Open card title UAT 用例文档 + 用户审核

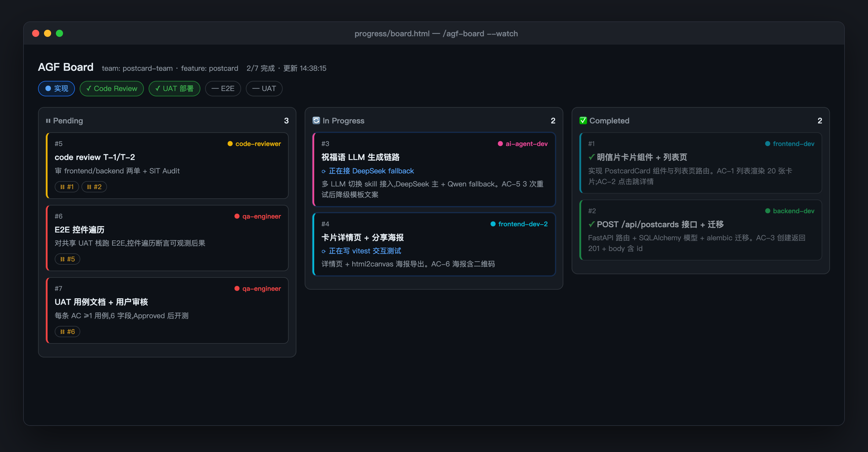click(101, 302)
